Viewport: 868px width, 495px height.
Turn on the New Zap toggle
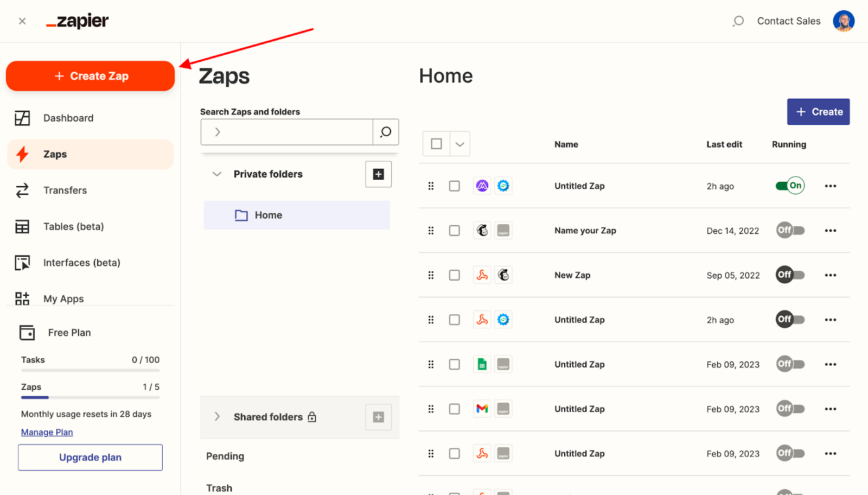(790, 275)
